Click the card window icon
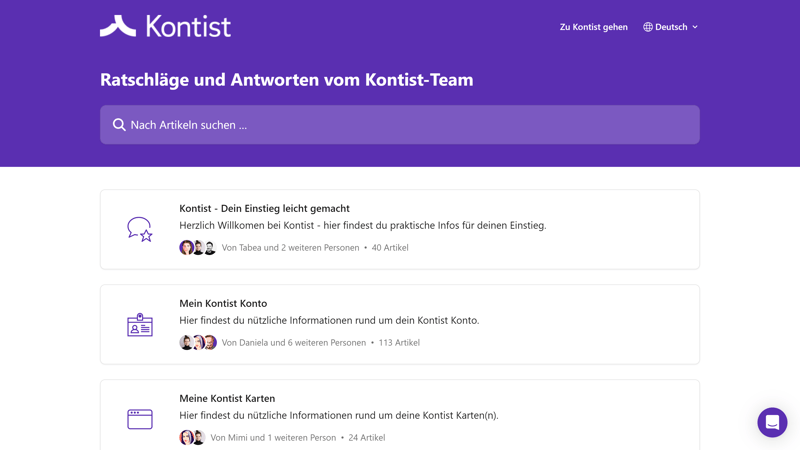This screenshot has width=800, height=450. (x=140, y=419)
